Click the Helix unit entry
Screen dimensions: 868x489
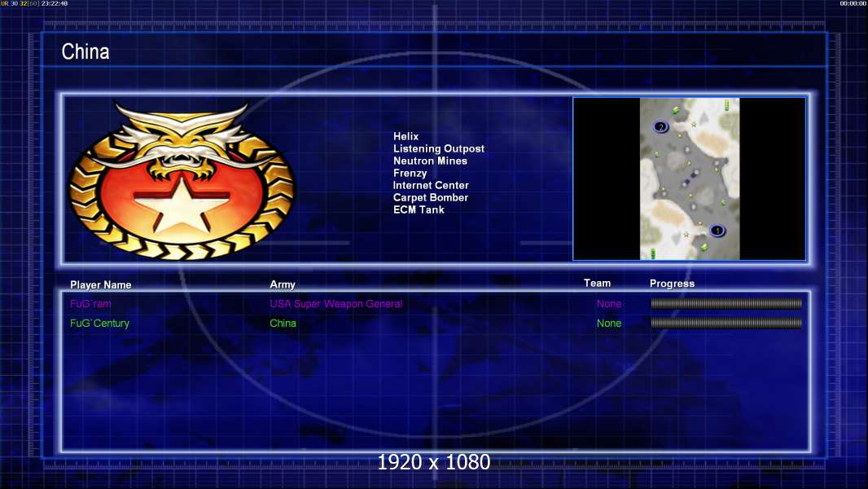tap(406, 136)
